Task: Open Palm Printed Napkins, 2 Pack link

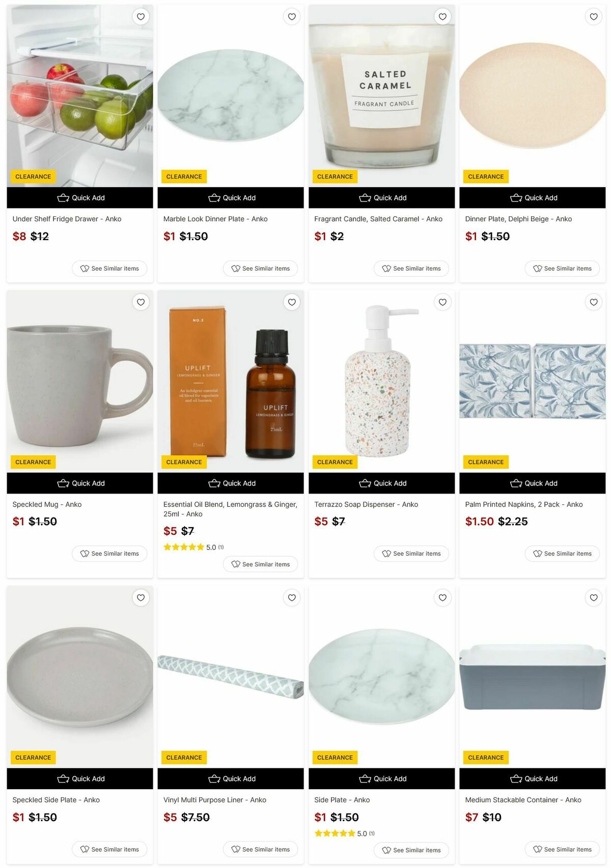Action: point(524,504)
